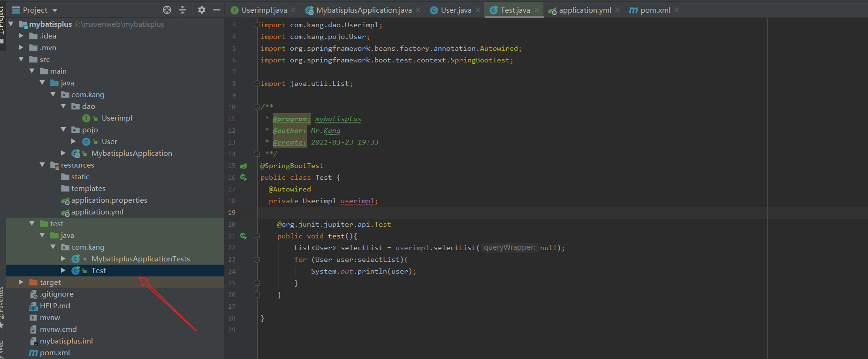Close the User.java tab
Viewport: 868px width, 359px height.
click(x=478, y=10)
